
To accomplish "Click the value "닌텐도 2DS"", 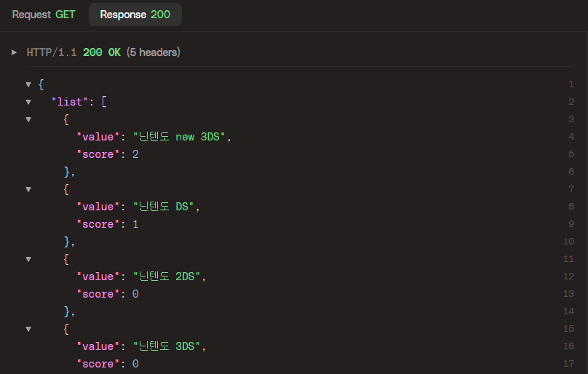I will (x=167, y=276).
